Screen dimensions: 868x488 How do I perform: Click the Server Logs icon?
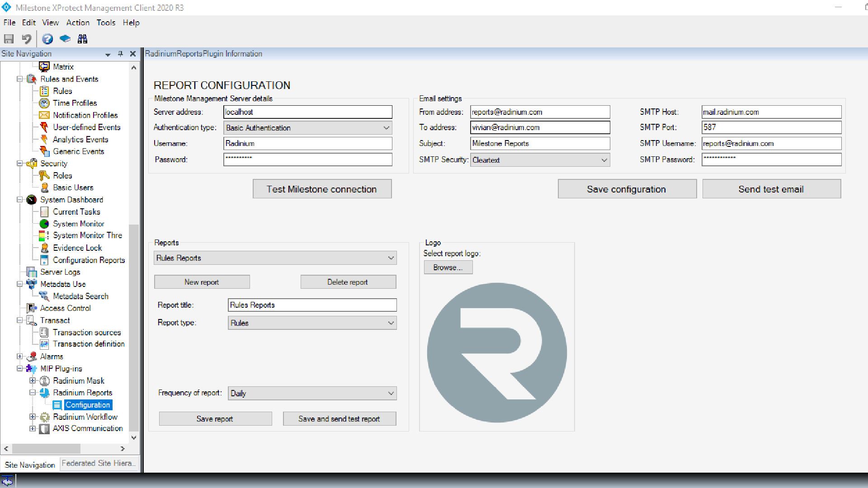click(x=32, y=272)
